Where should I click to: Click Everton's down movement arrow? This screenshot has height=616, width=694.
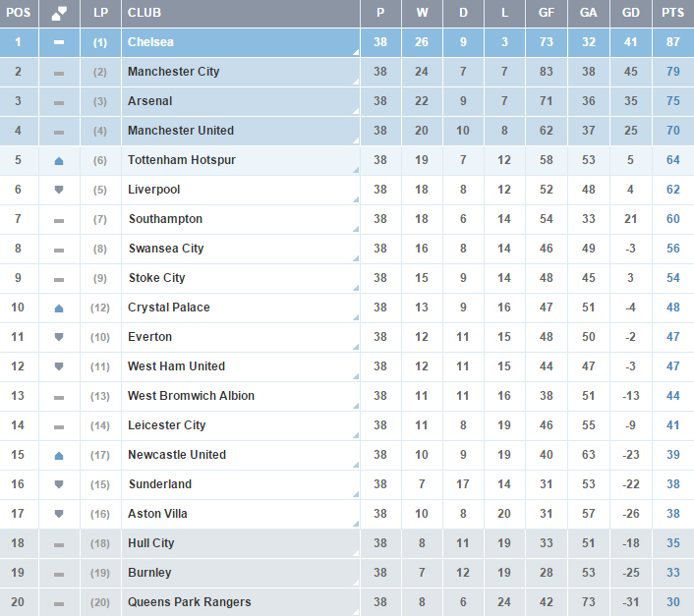(59, 337)
